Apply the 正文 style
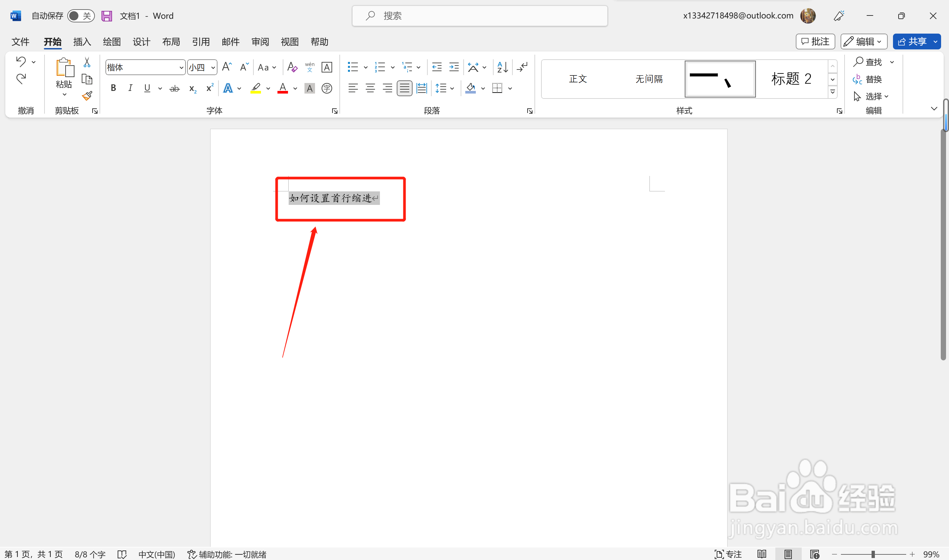Viewport: 949px width, 560px height. [x=578, y=79]
